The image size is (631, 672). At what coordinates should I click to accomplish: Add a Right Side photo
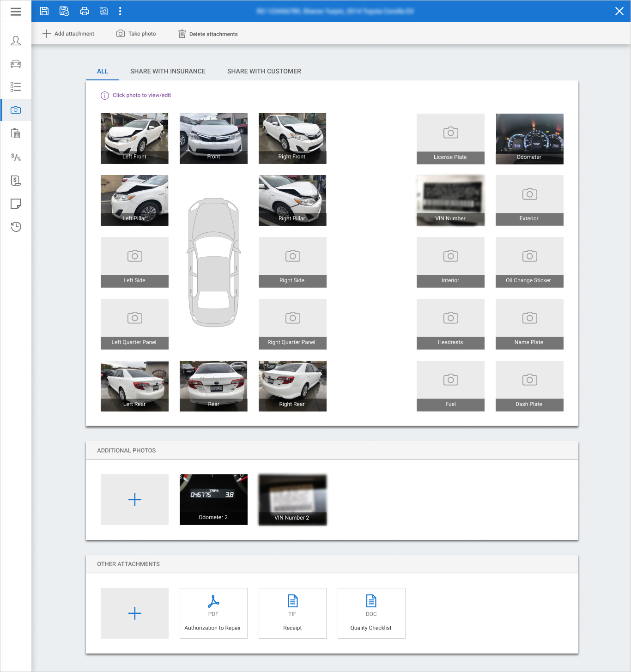click(292, 262)
